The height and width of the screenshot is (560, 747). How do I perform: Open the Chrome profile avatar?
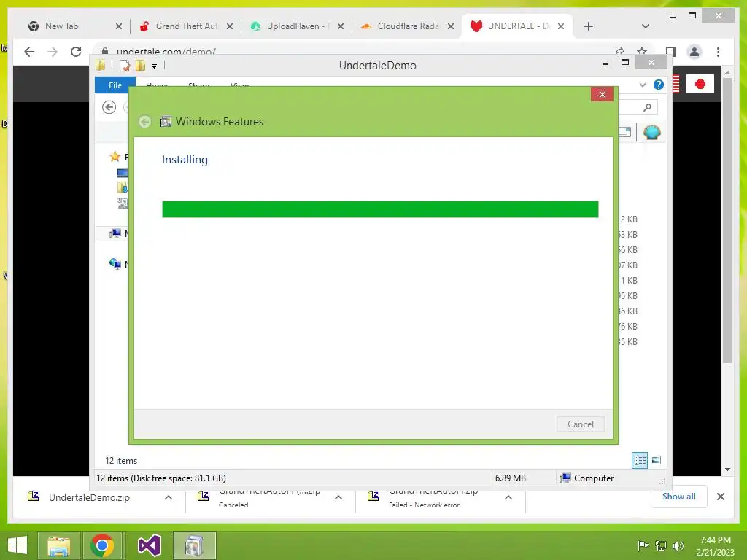pyautogui.click(x=694, y=52)
